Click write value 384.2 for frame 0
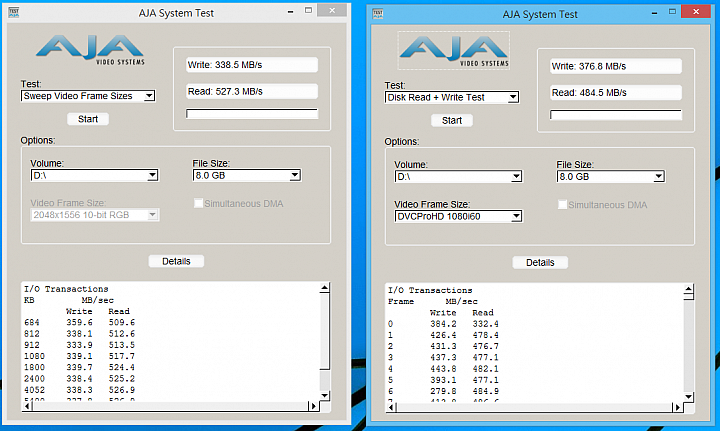 click(x=443, y=324)
